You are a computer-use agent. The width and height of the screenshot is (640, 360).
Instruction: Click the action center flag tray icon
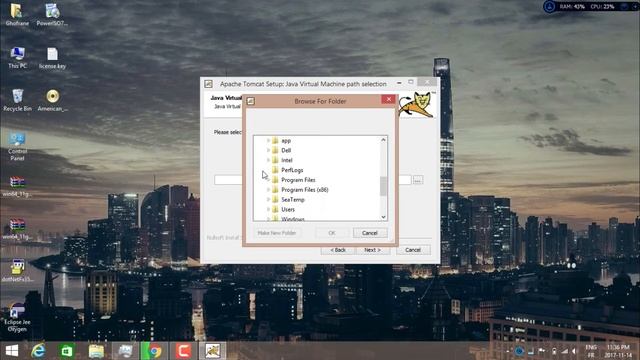coord(542,351)
